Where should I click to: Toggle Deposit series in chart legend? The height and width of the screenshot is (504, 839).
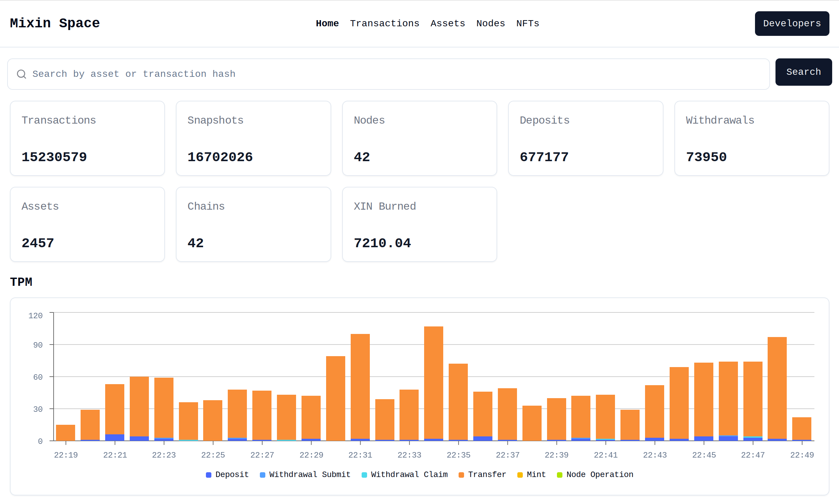[227, 475]
